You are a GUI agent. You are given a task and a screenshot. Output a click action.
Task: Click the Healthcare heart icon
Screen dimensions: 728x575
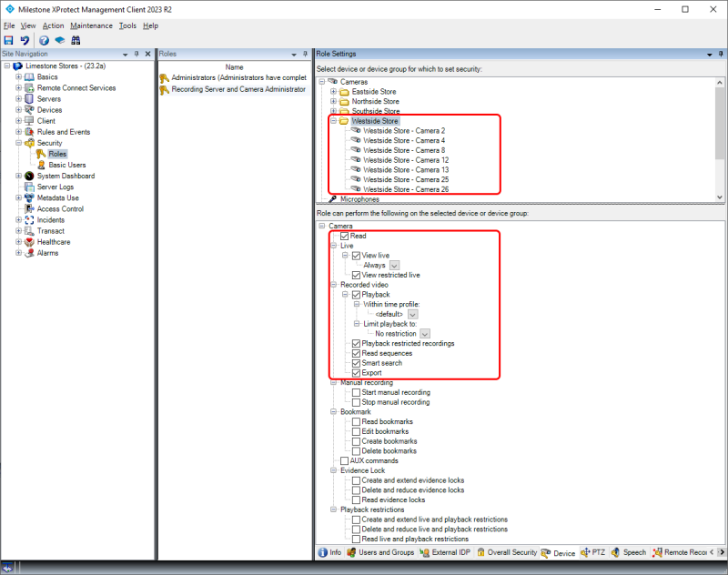[x=29, y=242]
